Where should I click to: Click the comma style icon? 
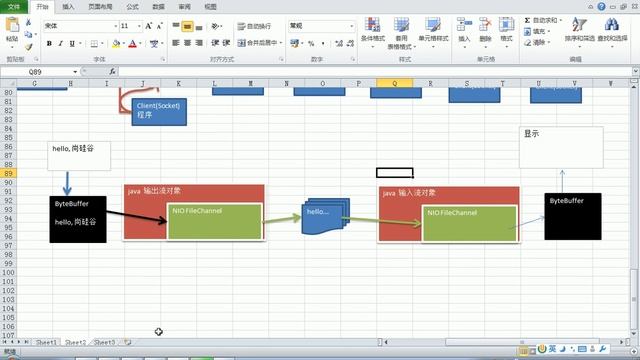(323, 43)
